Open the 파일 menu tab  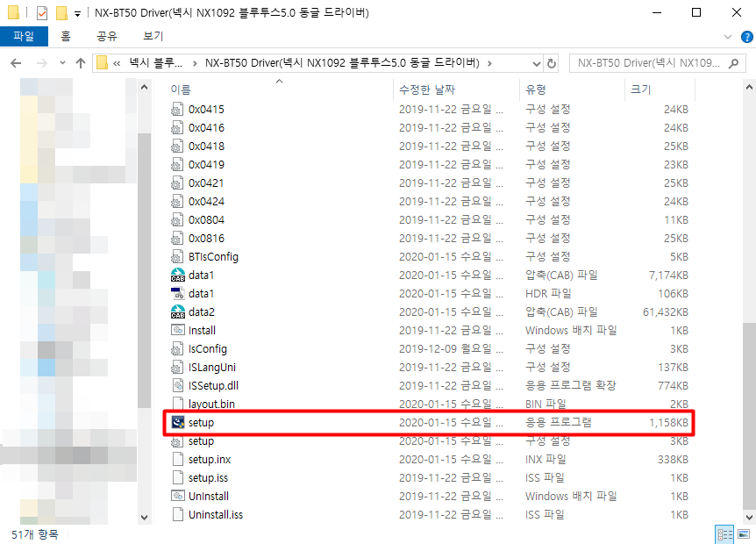tap(24, 36)
